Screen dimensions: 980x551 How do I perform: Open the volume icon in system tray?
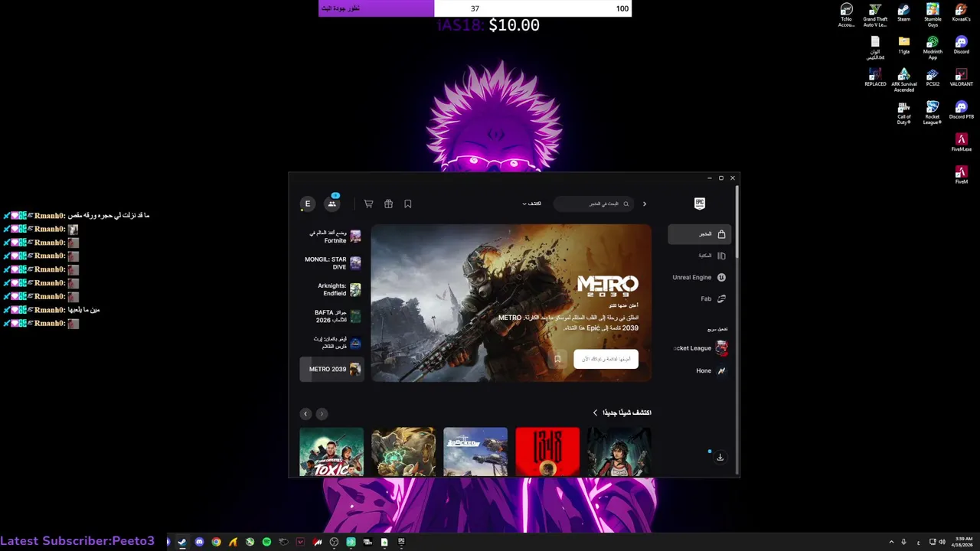point(942,542)
